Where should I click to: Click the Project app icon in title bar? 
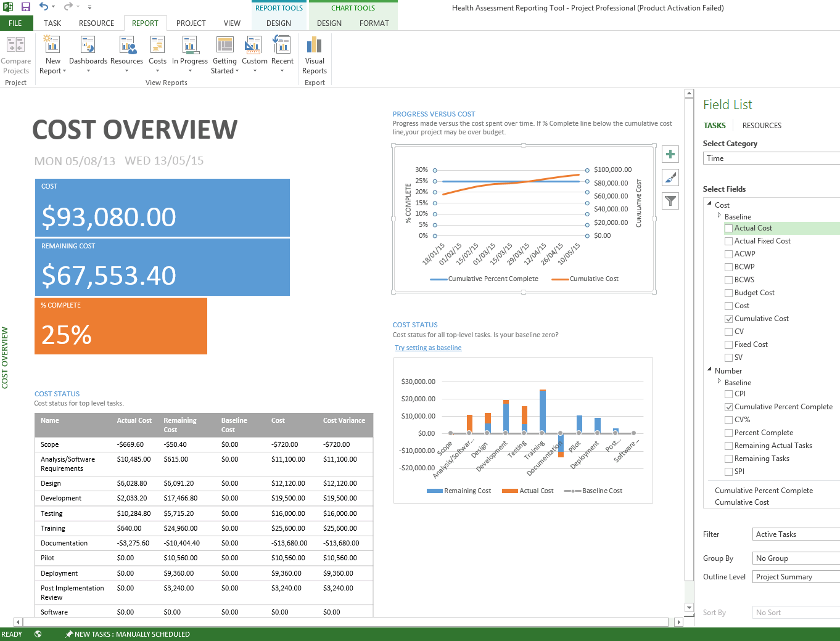8,7
